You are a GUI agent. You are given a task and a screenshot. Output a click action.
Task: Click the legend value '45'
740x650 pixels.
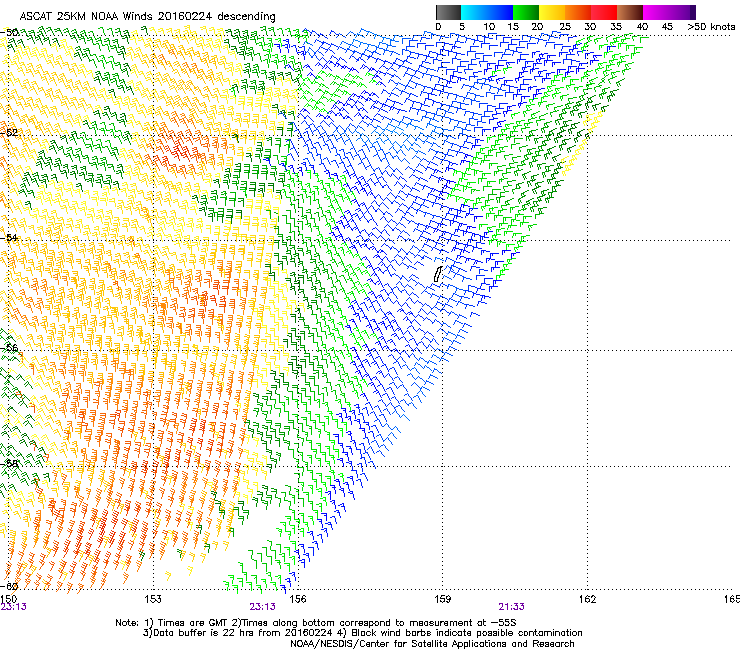point(667,26)
